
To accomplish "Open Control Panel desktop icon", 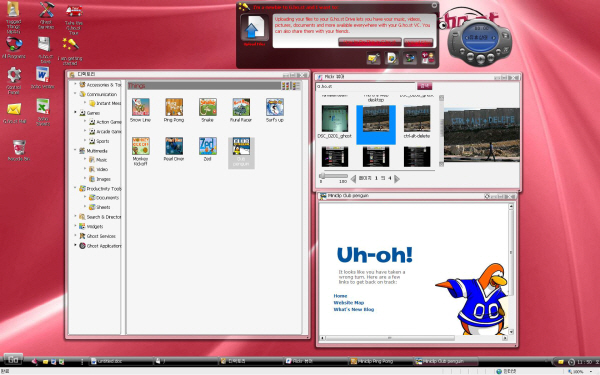I will tap(14, 75).
